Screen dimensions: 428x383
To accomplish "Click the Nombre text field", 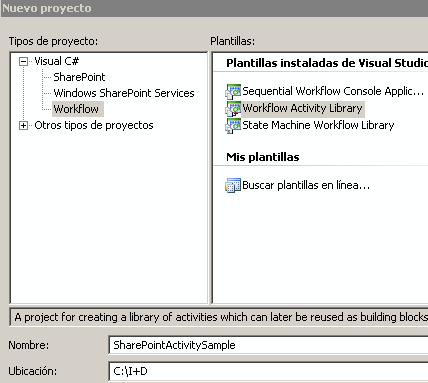I will (x=268, y=345).
